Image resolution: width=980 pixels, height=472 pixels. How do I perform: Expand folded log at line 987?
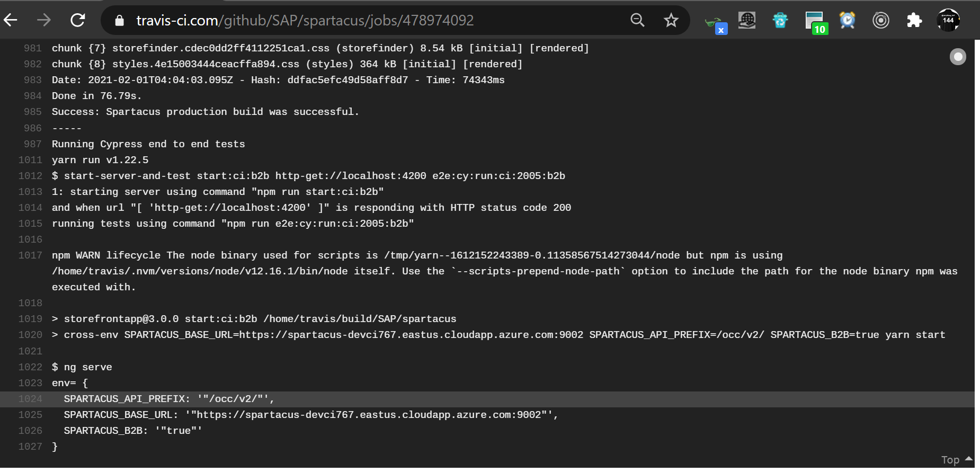[x=33, y=144]
